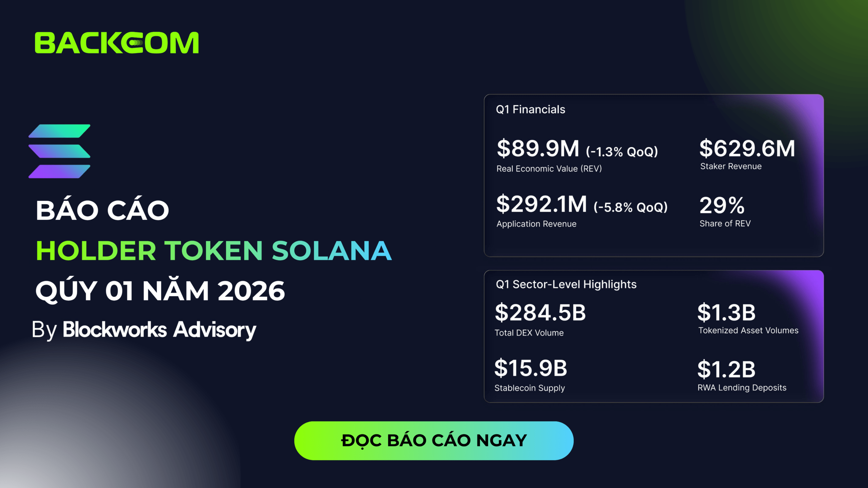Click the Real Economic Value (REV) label

(549, 169)
